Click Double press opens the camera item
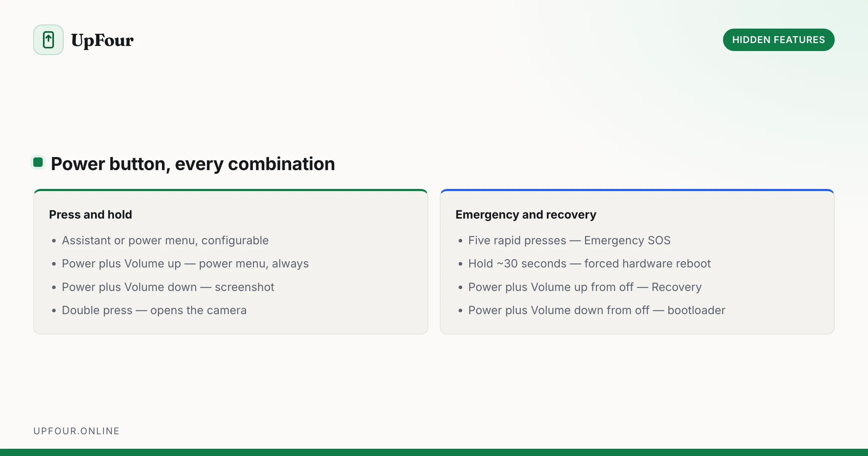 click(x=154, y=310)
